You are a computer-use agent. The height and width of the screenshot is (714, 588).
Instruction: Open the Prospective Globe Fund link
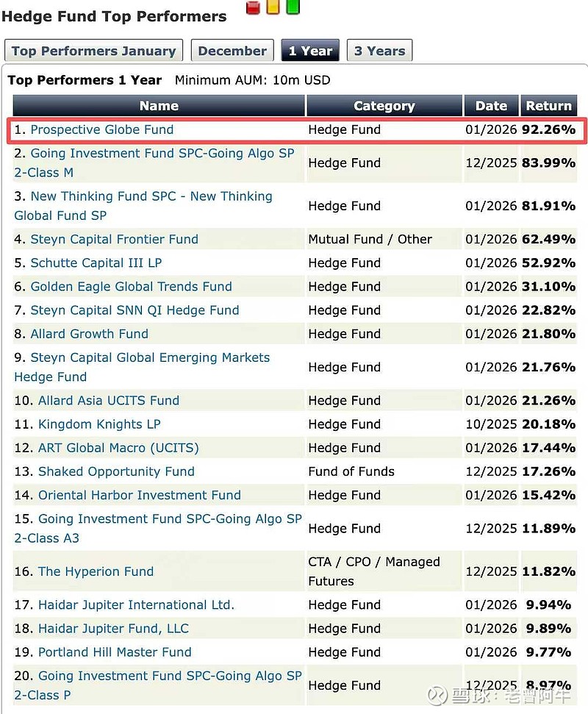(x=102, y=129)
